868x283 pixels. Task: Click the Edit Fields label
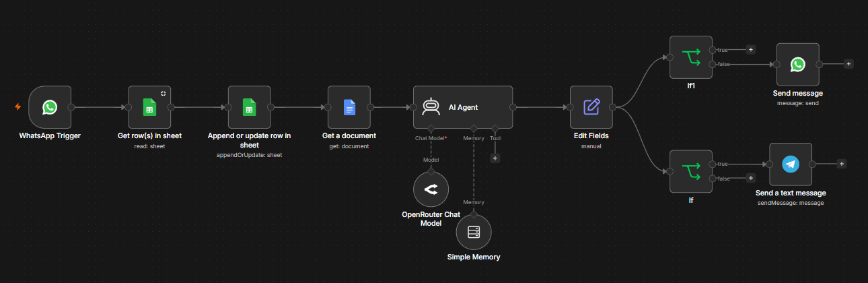tap(591, 136)
